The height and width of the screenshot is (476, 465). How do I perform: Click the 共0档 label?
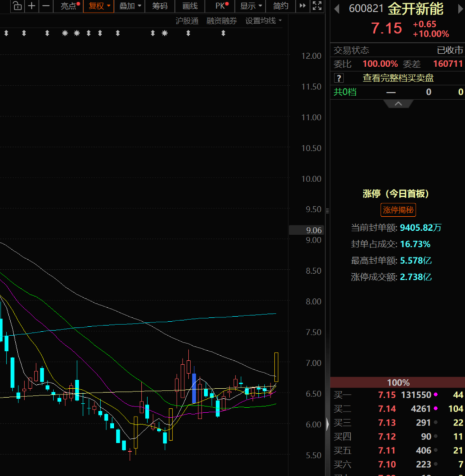(345, 92)
